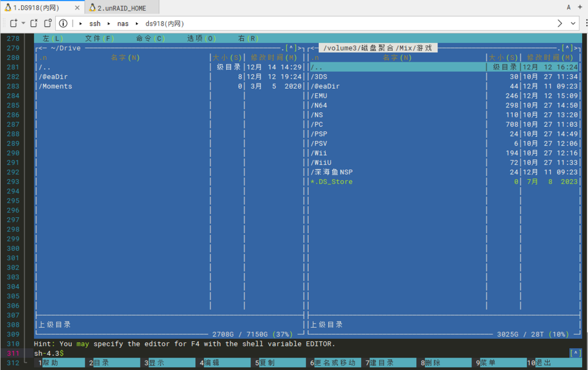Sort right panel by 名字(N) column
The width and height of the screenshot is (588, 370).
pyautogui.click(x=397, y=58)
